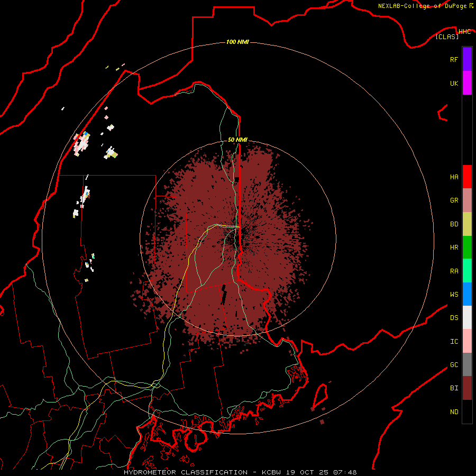476x476 pixels.
Task: Click the HR legend label
Action: [x=454, y=248]
